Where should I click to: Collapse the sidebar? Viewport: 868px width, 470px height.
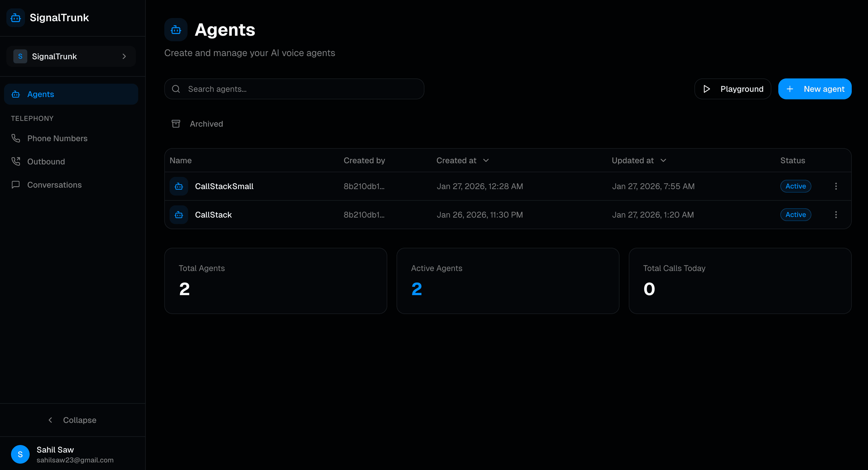pos(72,420)
